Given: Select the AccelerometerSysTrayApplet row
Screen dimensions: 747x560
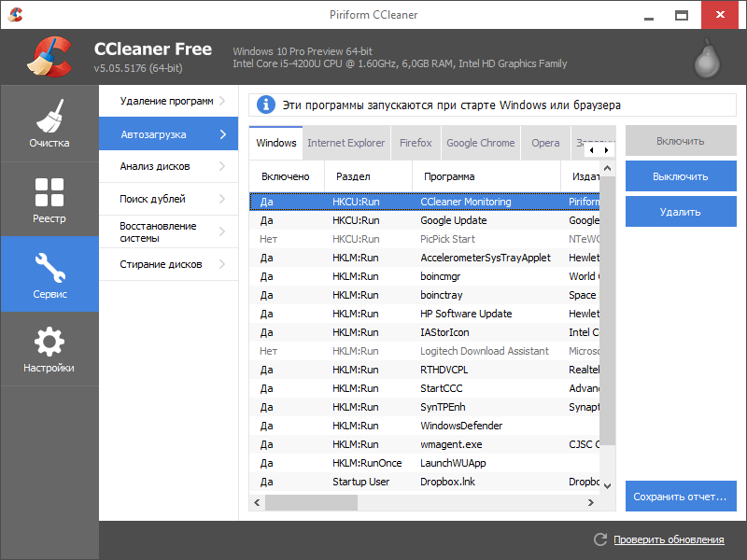Looking at the screenshot, I should tap(425, 258).
